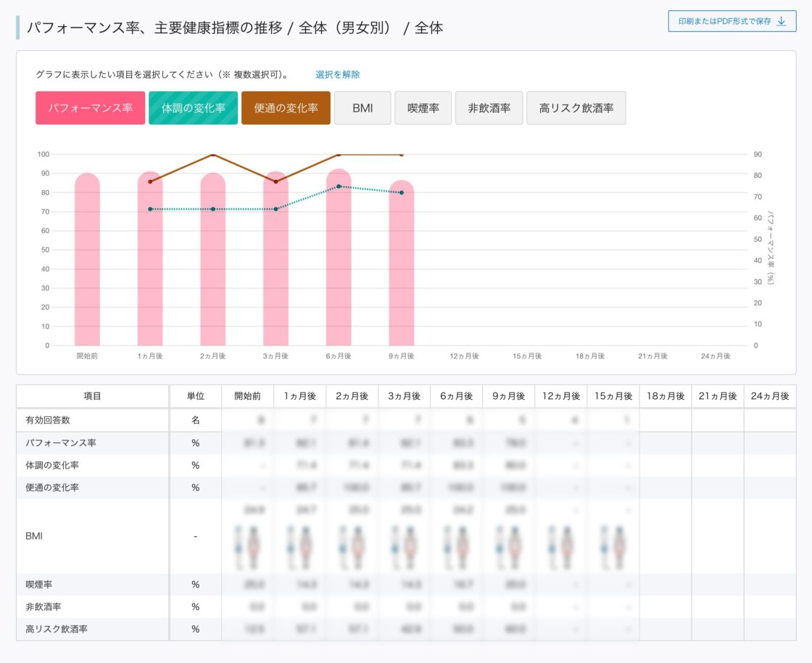Enable BMI in the graph

tap(362, 108)
